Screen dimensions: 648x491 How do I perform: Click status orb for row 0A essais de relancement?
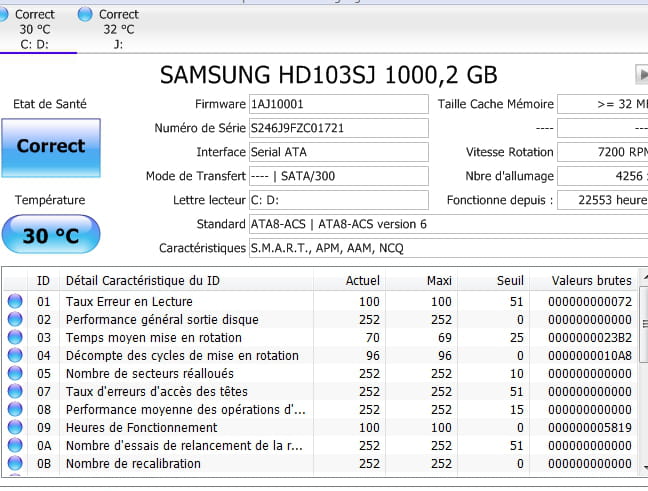15,445
